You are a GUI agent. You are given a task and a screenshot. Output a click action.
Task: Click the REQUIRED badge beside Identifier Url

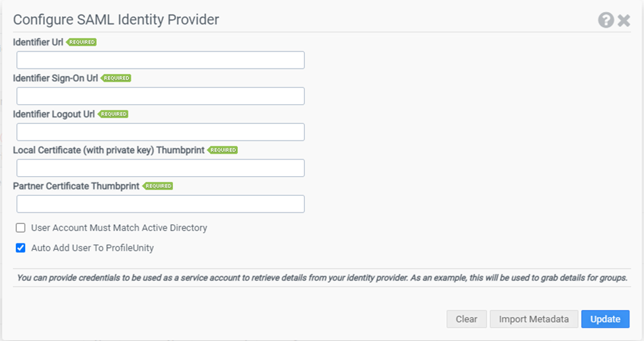point(81,42)
